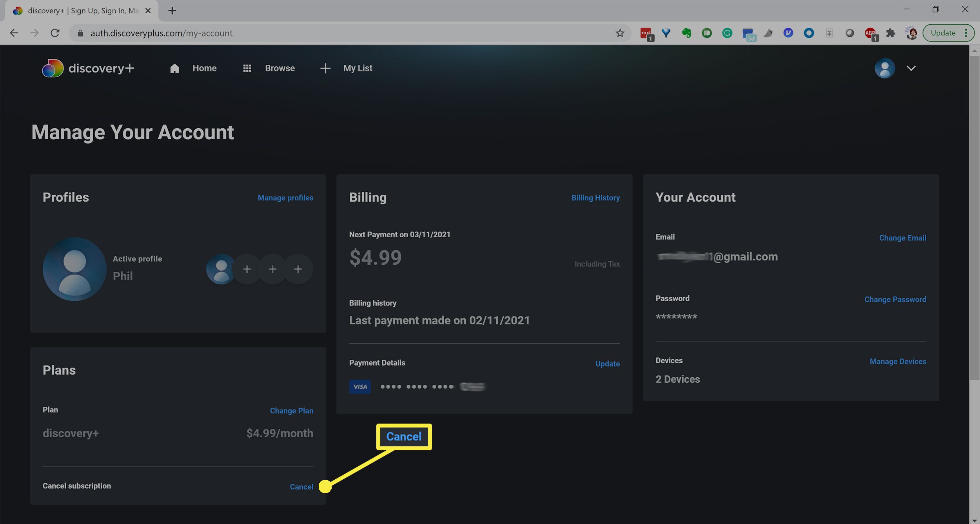Open the blue circle V extension

pos(788,33)
